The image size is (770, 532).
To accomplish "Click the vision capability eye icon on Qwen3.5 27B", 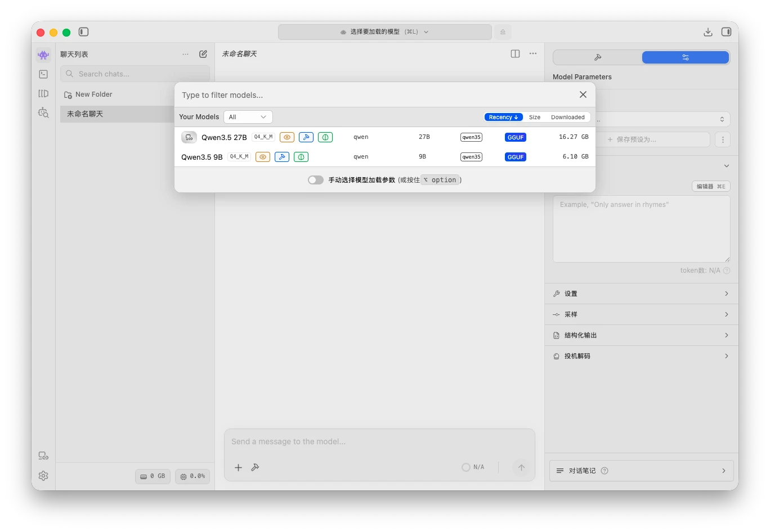I will point(287,137).
